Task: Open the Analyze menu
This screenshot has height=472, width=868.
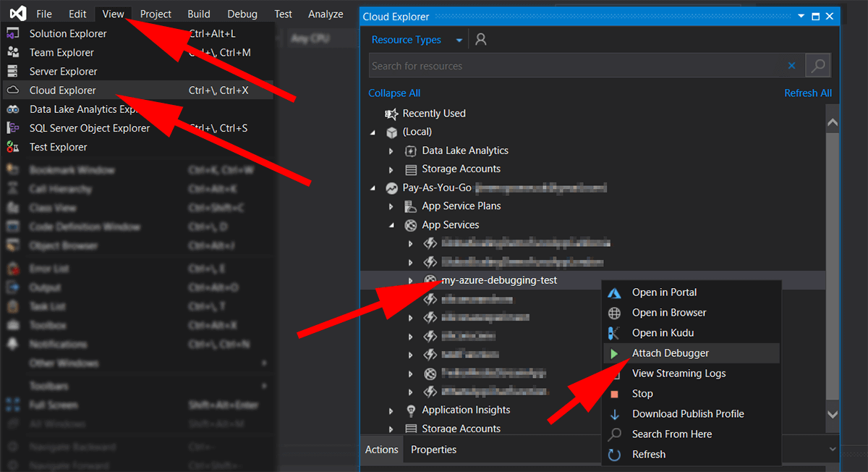Action: coord(325,14)
